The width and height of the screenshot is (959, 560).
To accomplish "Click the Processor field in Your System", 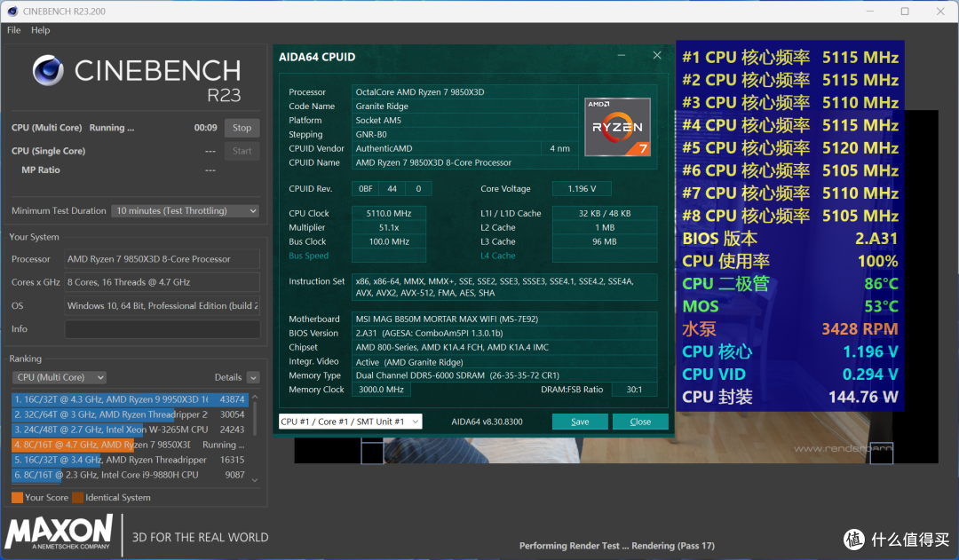I will point(162,259).
